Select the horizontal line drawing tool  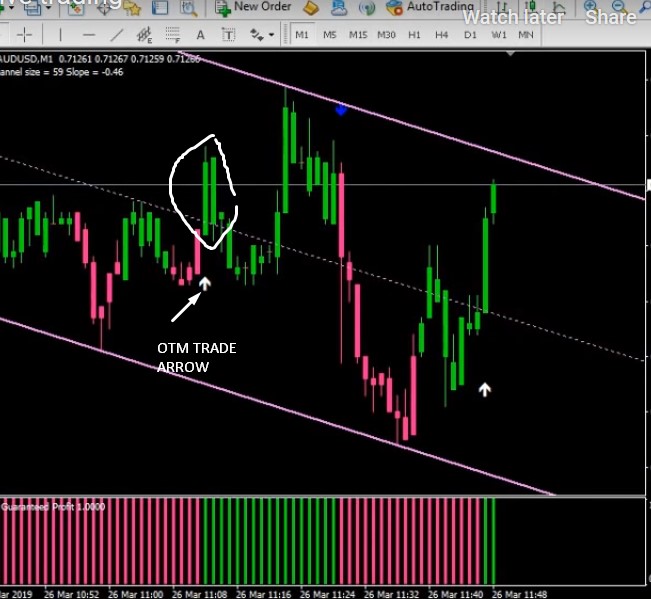pos(88,35)
